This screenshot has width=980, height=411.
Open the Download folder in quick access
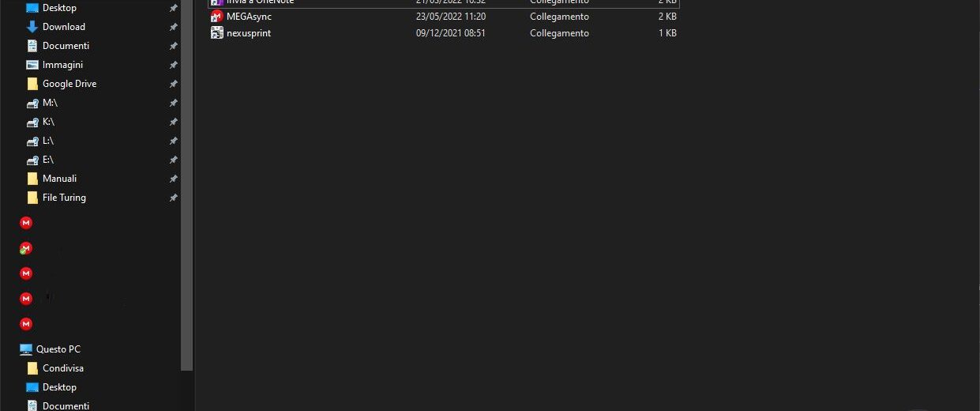tap(63, 27)
